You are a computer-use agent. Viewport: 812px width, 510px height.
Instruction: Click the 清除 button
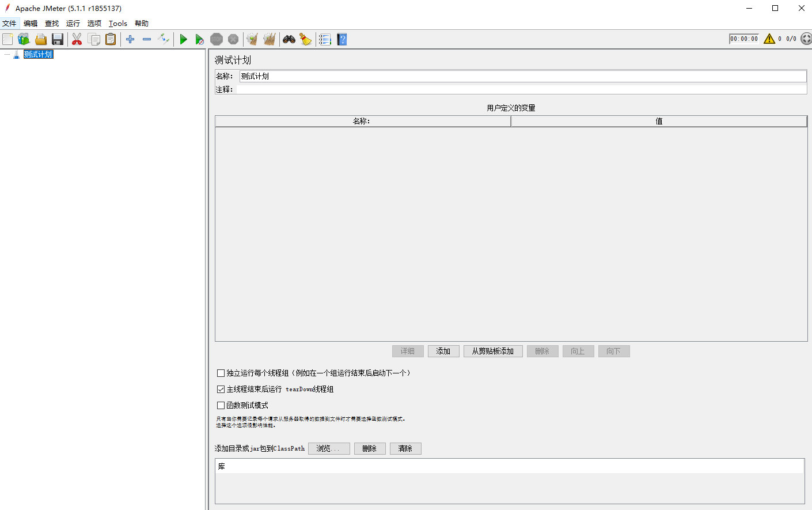405,448
